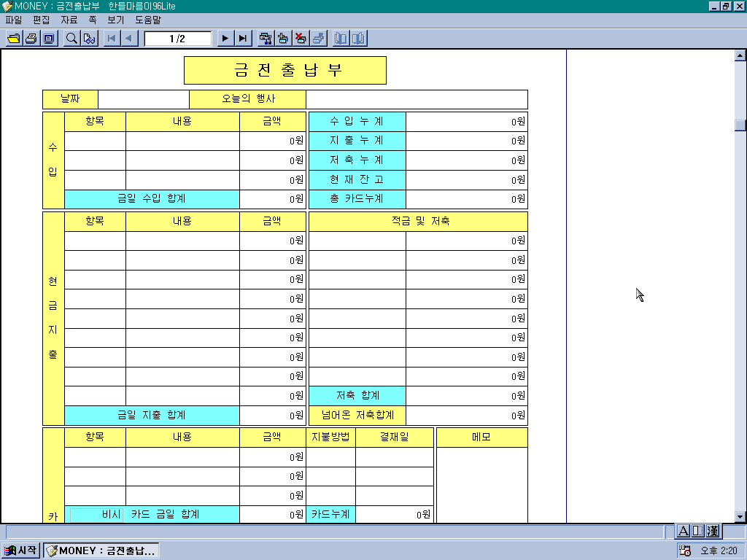This screenshot has width=747, height=560.
Task: Click the 0원 value beside 저 축 누 계
Action: [x=467, y=160]
